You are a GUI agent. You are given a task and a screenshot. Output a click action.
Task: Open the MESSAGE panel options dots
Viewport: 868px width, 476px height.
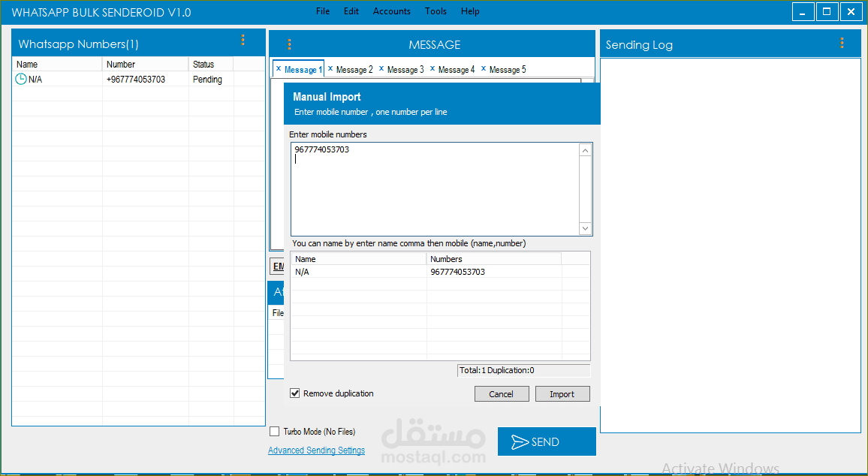[x=289, y=44]
